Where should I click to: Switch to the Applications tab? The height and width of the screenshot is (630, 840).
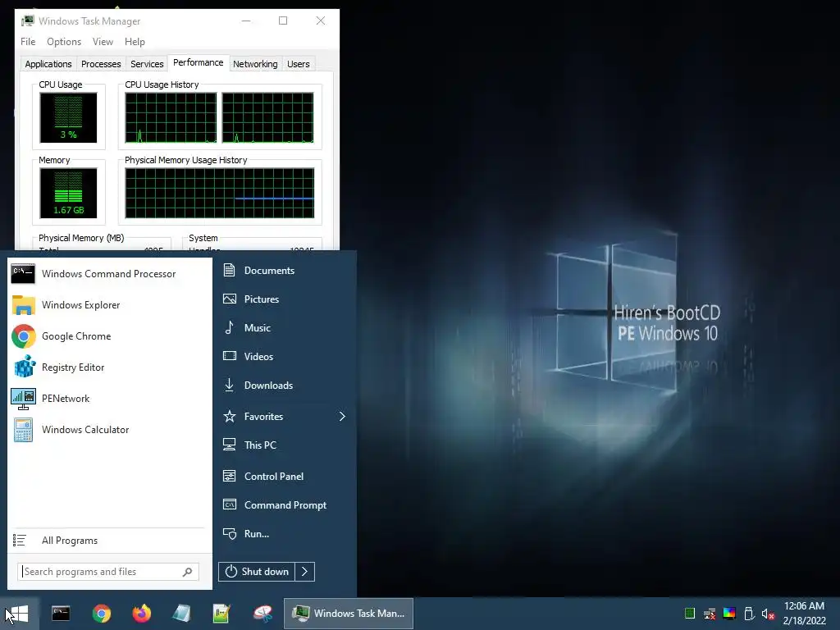click(48, 64)
